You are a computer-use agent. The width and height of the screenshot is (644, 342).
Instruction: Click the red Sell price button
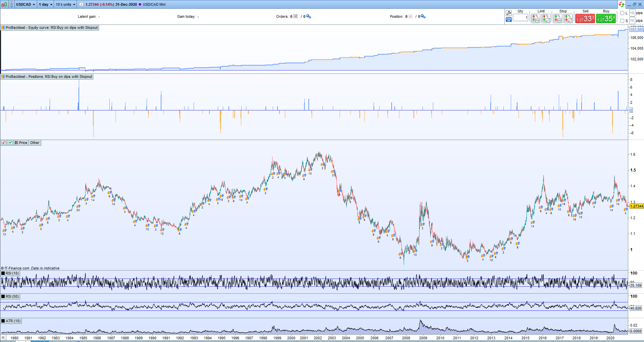(x=585, y=18)
